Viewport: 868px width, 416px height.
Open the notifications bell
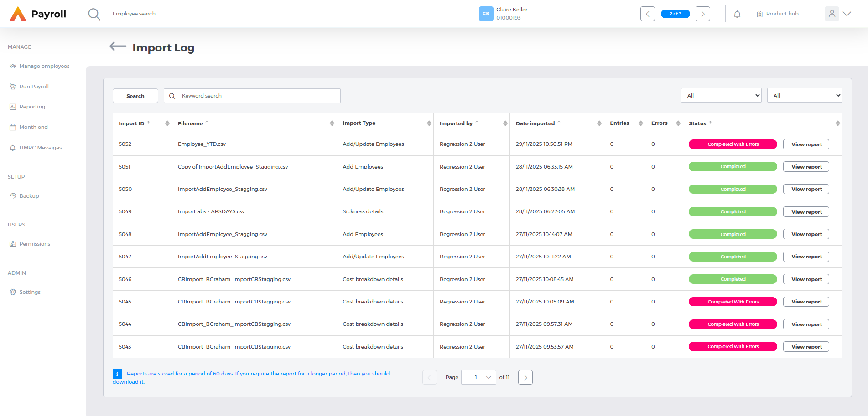[737, 14]
